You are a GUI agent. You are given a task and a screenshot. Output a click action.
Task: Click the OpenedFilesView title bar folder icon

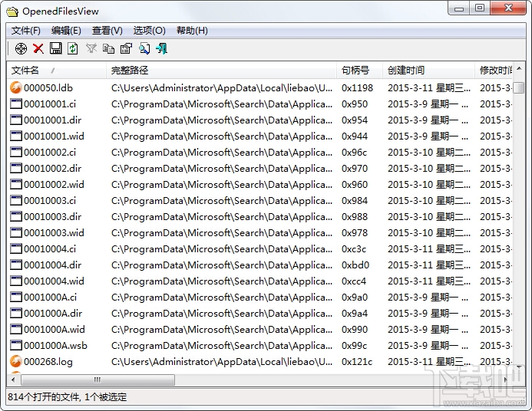pos(12,12)
